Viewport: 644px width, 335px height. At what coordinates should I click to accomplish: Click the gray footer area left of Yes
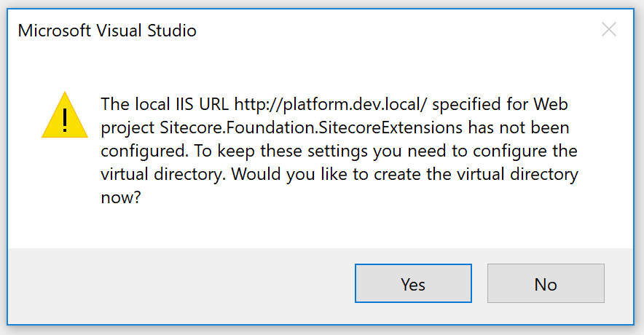coord(182,283)
